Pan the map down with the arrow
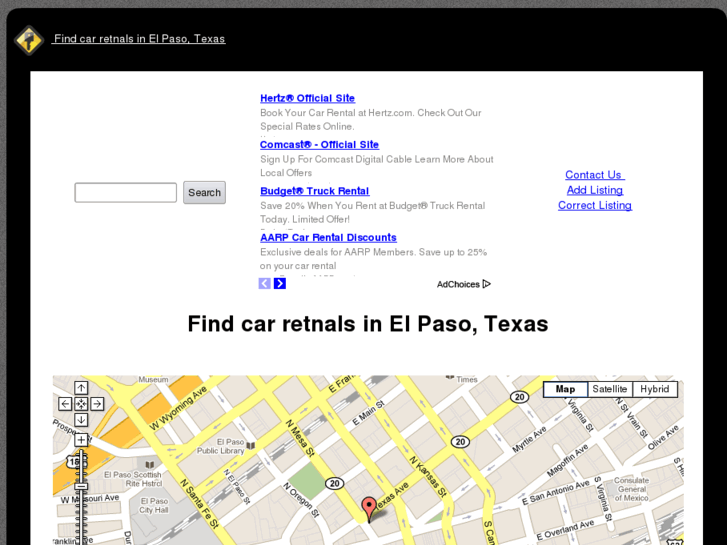The image size is (727, 545). (x=81, y=420)
